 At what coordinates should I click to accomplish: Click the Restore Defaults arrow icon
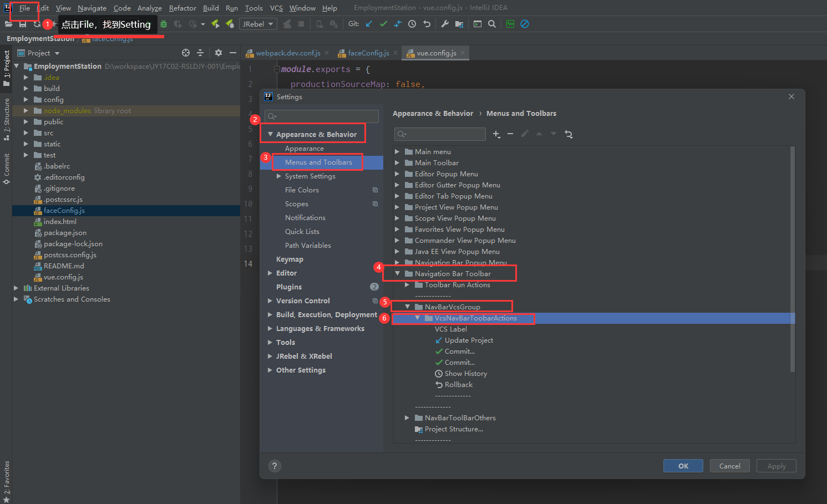(569, 134)
